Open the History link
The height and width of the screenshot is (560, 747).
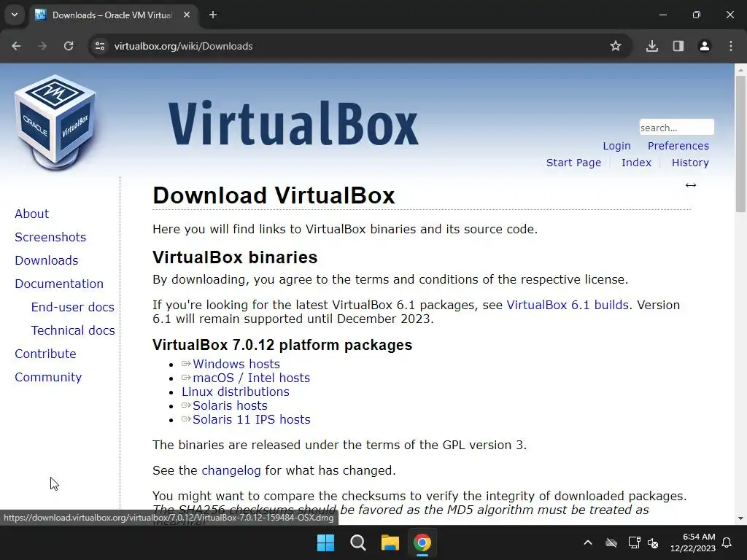[690, 163]
